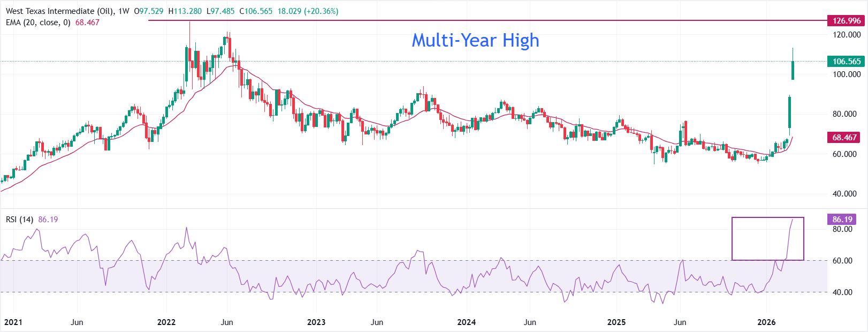Click the RSI (14) indicator legend
The height and width of the screenshot is (332, 868).
pos(20,220)
